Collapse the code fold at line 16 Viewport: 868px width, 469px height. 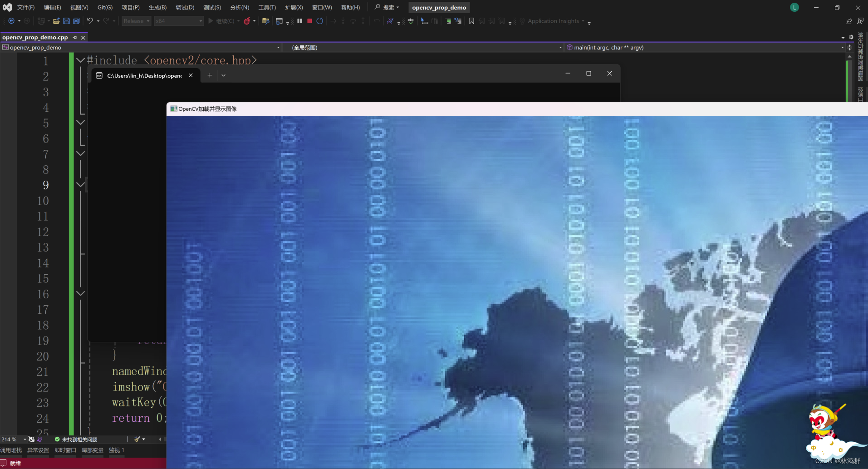coord(80,293)
